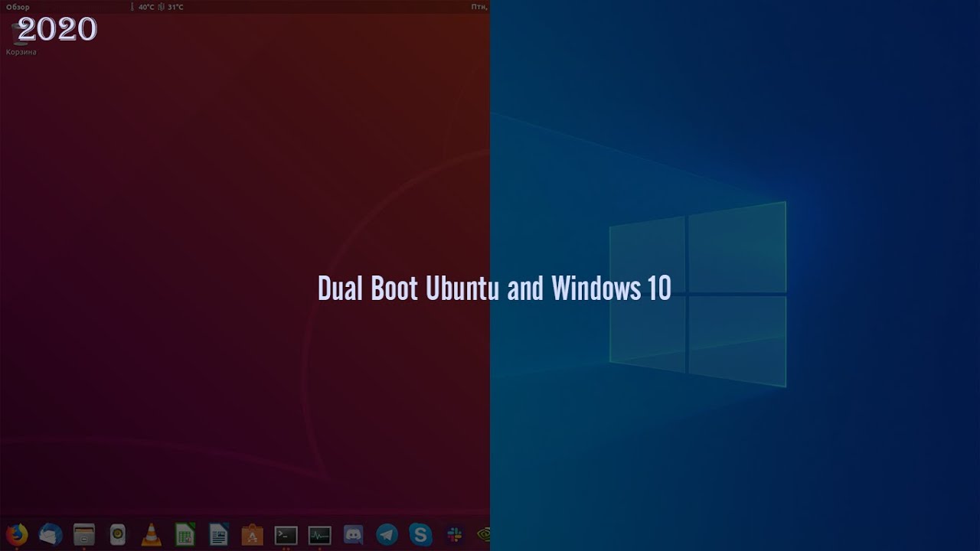
Task: Launch Rhythmbox speaker icon in dock
Action: (118, 534)
